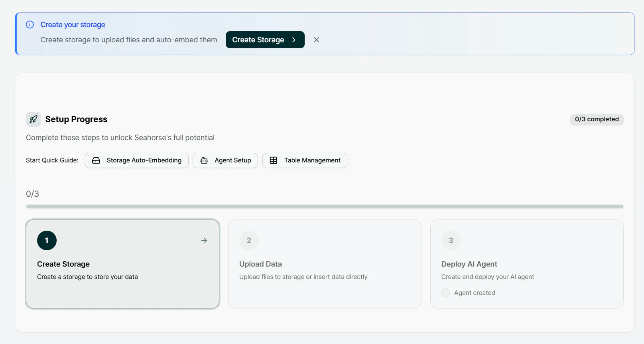Click chevron arrow inside Create Storage button
Image resolution: width=644 pixels, height=344 pixels.
coord(294,40)
